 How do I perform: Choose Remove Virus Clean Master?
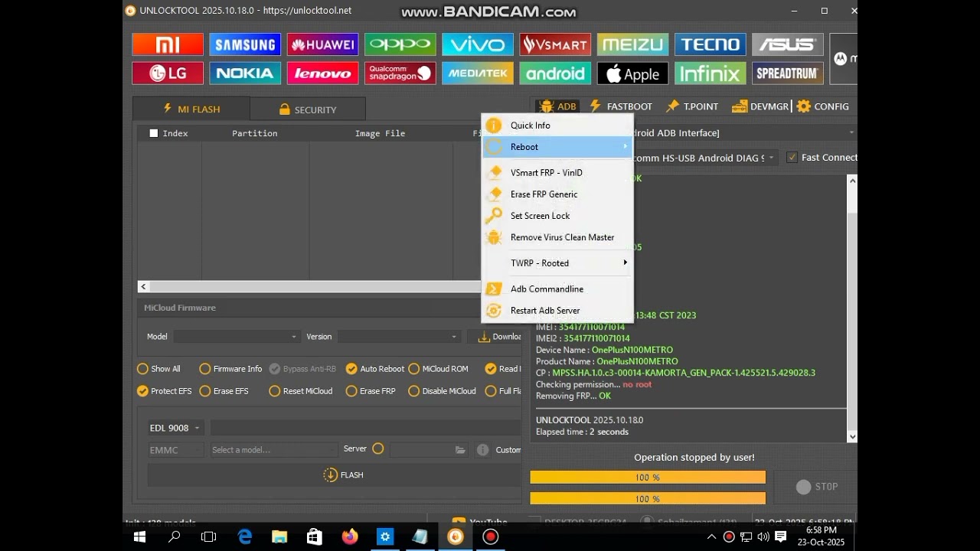[558, 237]
